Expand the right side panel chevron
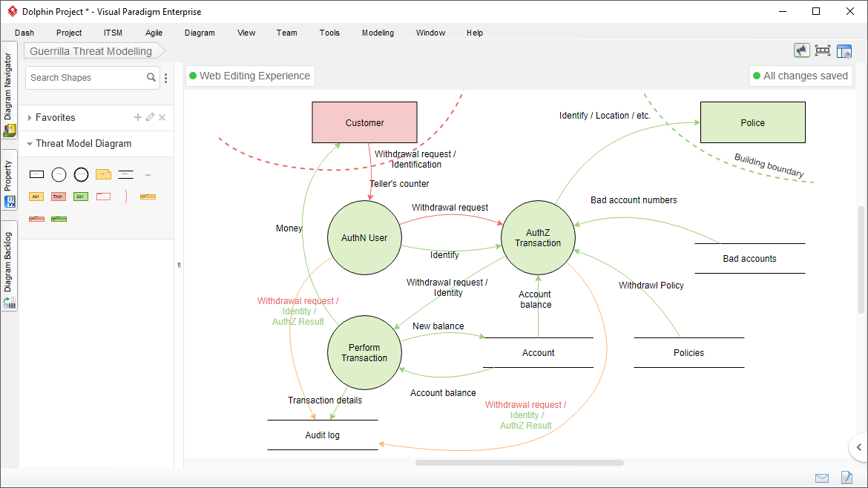 pyautogui.click(x=858, y=447)
